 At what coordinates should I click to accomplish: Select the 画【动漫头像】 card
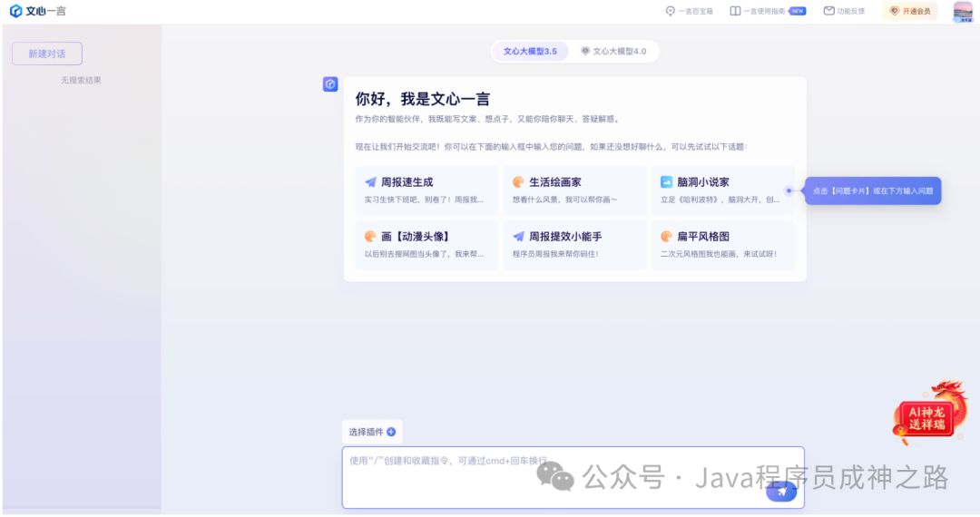tap(426, 244)
